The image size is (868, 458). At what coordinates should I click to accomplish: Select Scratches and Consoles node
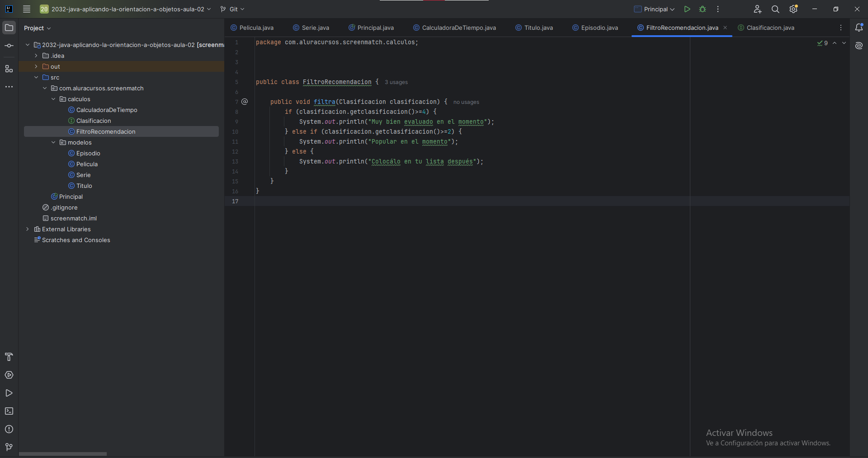(76, 240)
